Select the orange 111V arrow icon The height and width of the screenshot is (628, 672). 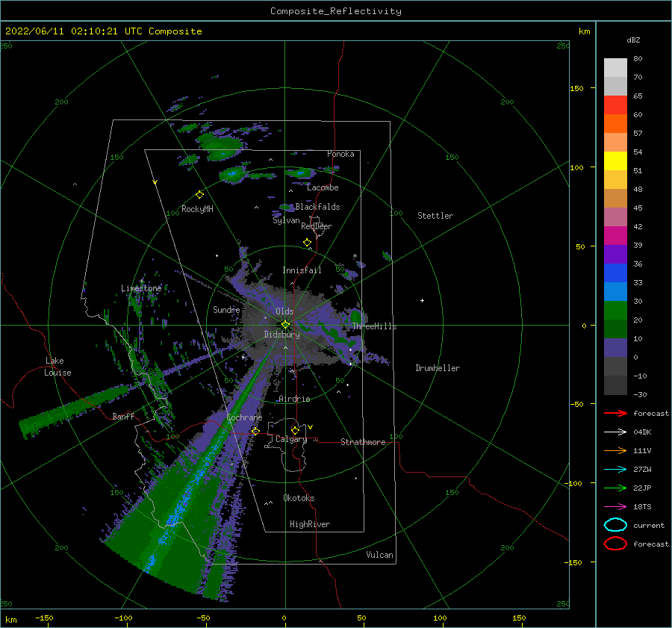(615, 450)
